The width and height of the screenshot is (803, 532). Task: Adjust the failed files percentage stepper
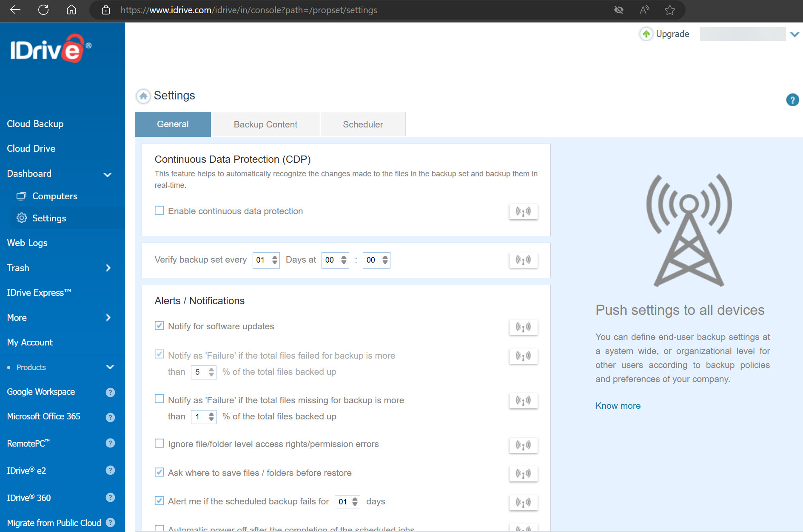pos(211,372)
